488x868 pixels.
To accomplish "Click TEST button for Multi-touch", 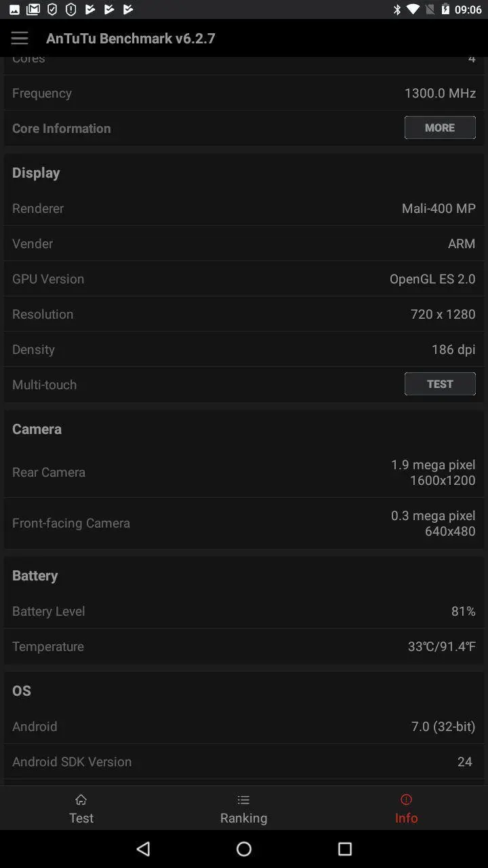I will pos(440,384).
